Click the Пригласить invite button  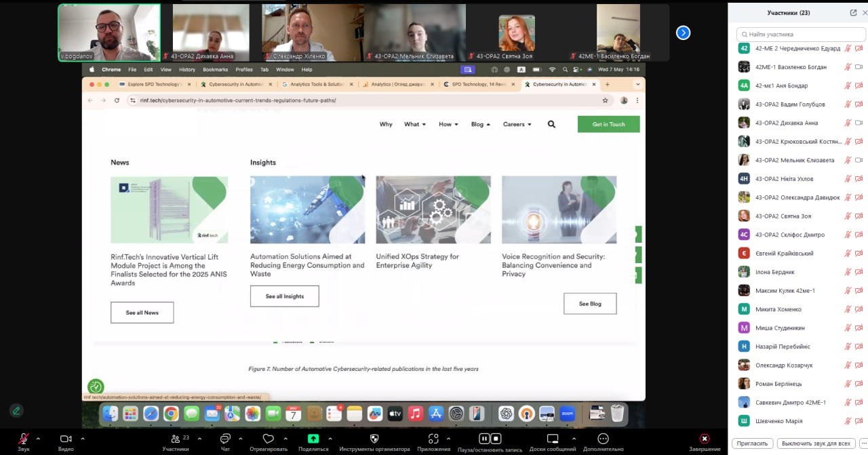(x=753, y=443)
